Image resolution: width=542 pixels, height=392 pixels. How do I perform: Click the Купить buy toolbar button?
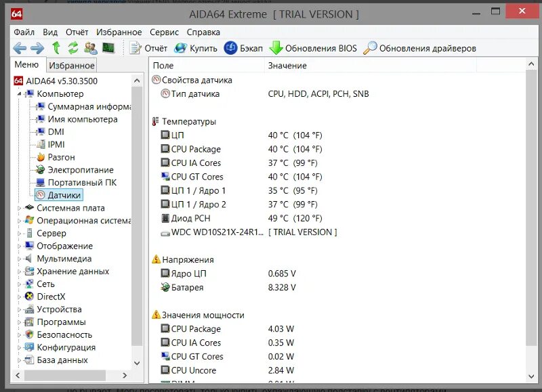(196, 48)
